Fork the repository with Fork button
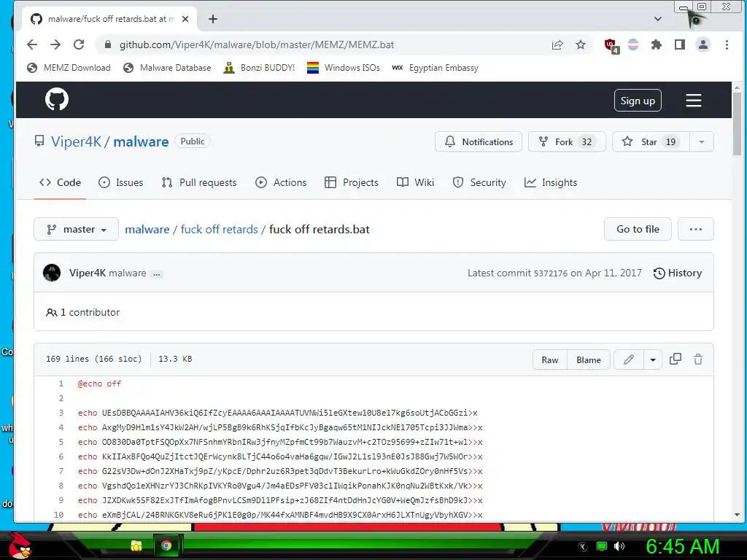747x560 pixels. coord(567,142)
